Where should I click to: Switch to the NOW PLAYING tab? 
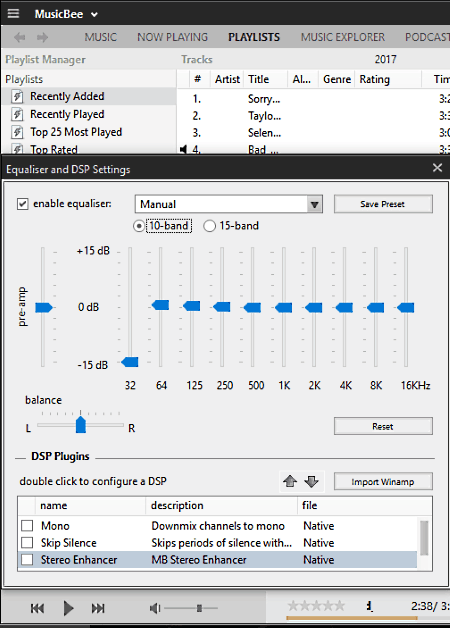pyautogui.click(x=173, y=37)
